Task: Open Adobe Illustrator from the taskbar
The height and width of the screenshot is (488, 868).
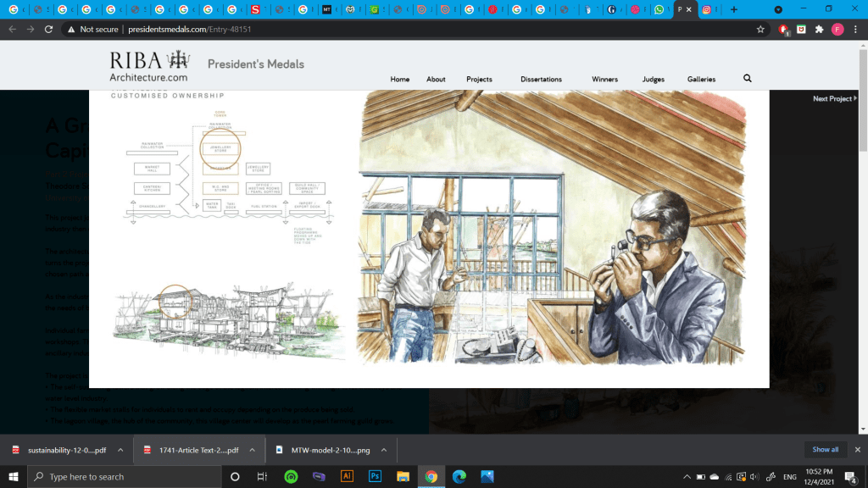Action: pyautogui.click(x=346, y=476)
